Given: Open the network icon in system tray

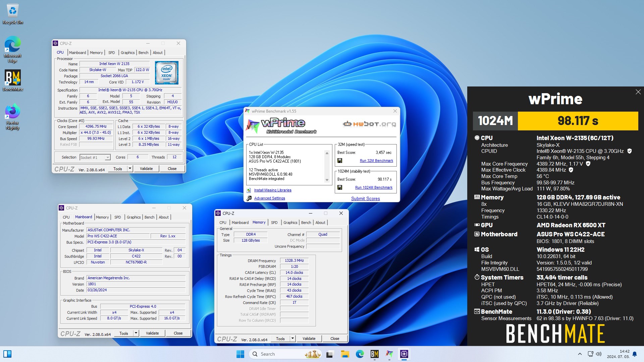Looking at the screenshot, I should pos(591,354).
